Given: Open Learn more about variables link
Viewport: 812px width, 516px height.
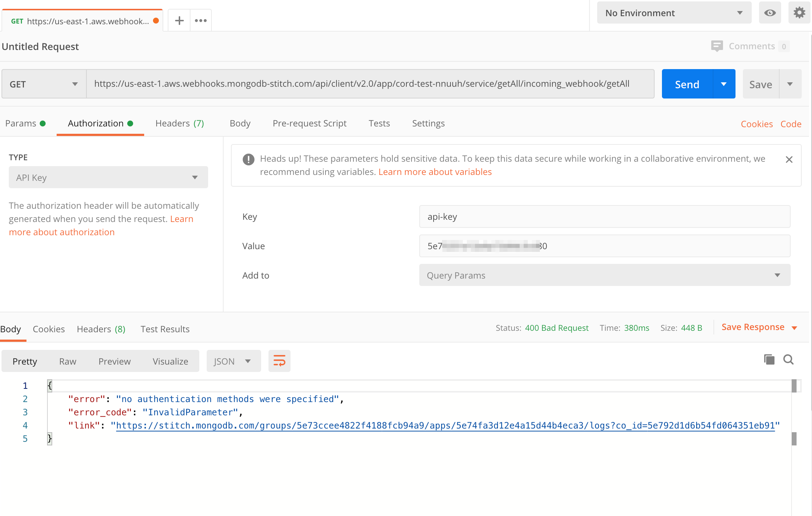Looking at the screenshot, I should point(435,172).
